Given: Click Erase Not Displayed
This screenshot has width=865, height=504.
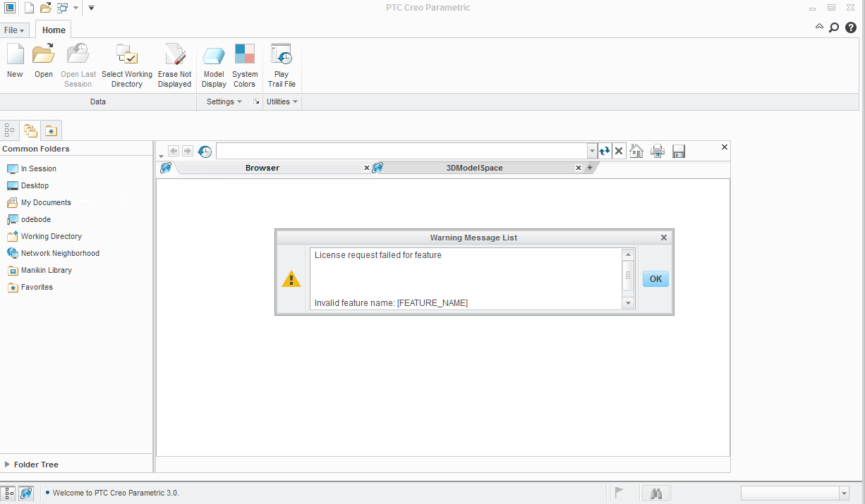Looking at the screenshot, I should tap(174, 66).
